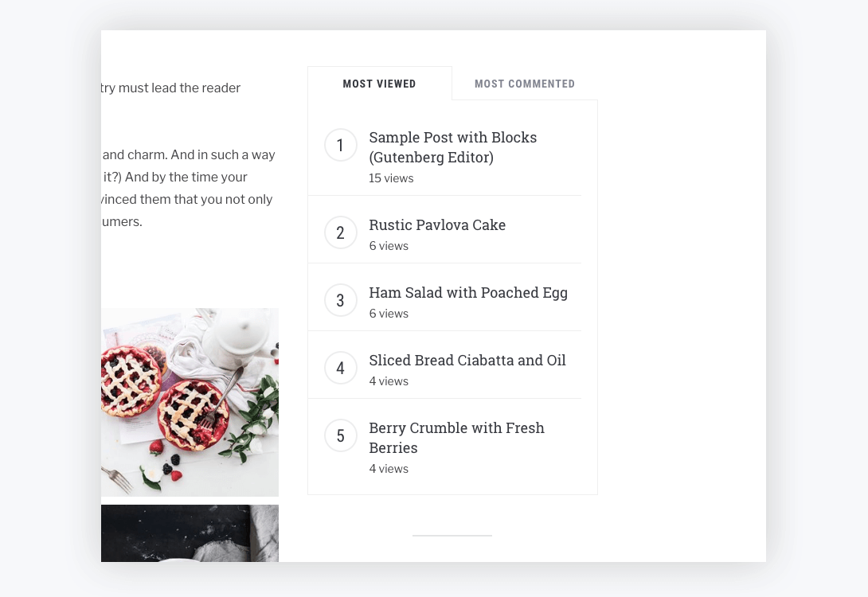Open the Sliced Bread Ciabatta and Oil post
Screen dimensions: 868x597
coord(467,360)
